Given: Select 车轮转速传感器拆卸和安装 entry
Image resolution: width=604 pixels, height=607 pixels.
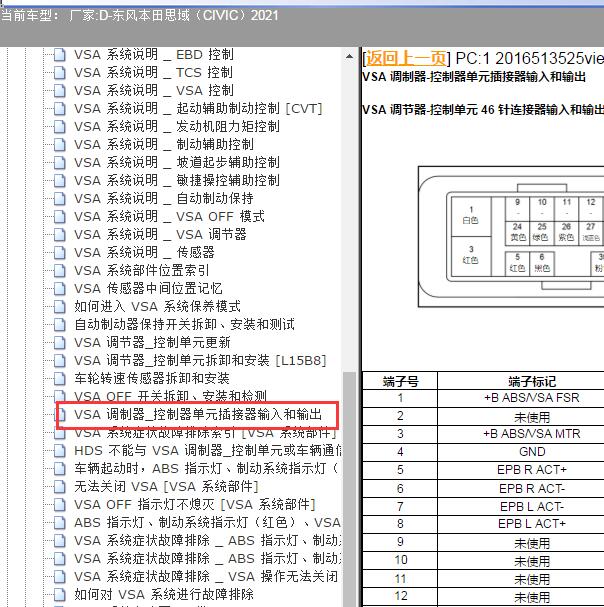Looking at the screenshot, I should pyautogui.click(x=152, y=379).
